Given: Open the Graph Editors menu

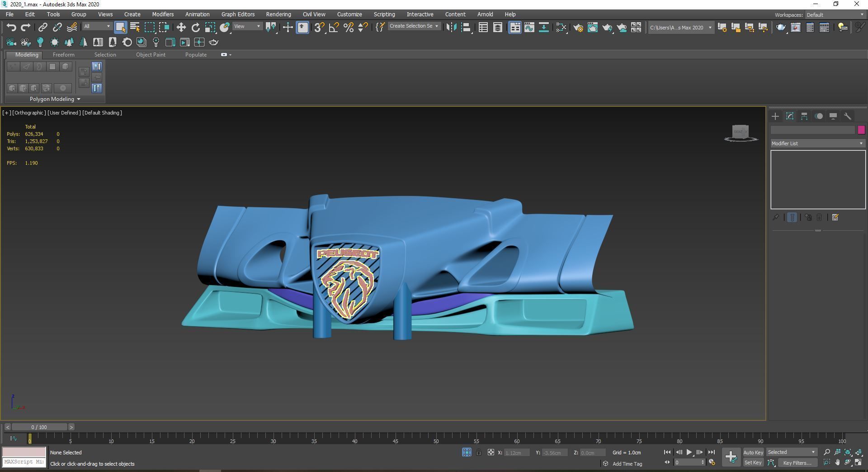Looking at the screenshot, I should [238, 14].
